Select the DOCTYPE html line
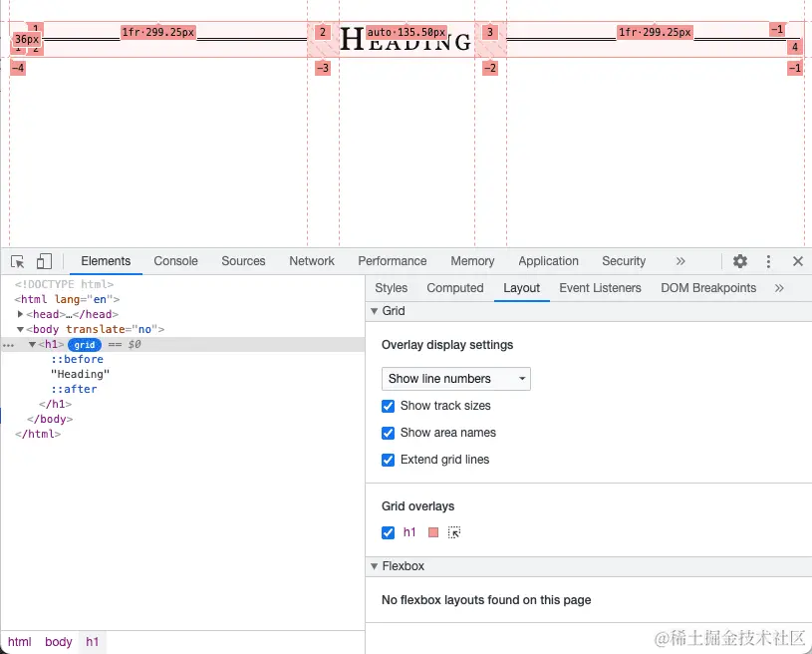Image resolution: width=812 pixels, height=654 pixels. click(x=64, y=284)
